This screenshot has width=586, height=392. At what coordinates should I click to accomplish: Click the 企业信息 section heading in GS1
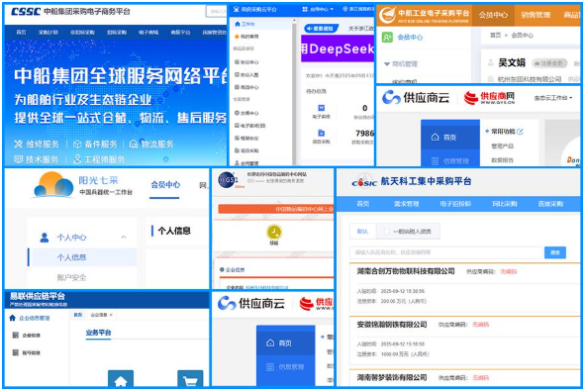235,270
